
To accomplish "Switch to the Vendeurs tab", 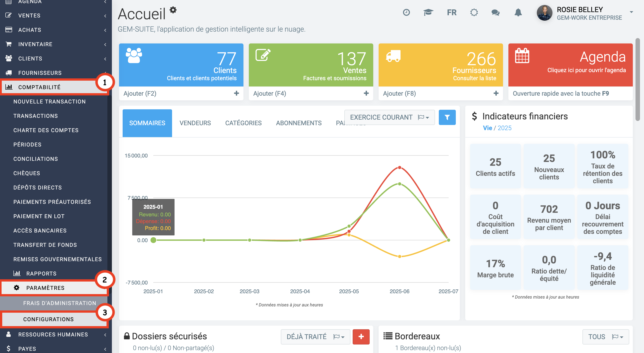I will [195, 123].
